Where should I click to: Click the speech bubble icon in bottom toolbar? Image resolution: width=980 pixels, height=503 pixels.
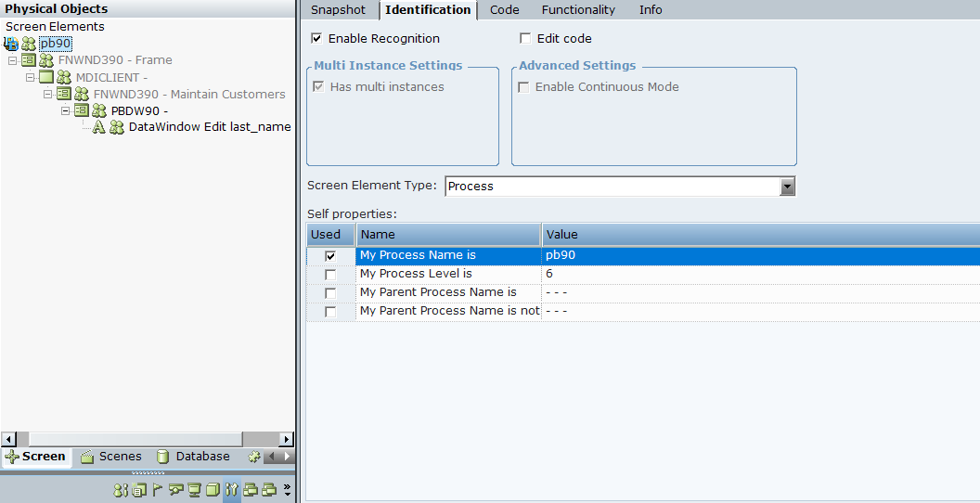(x=175, y=490)
